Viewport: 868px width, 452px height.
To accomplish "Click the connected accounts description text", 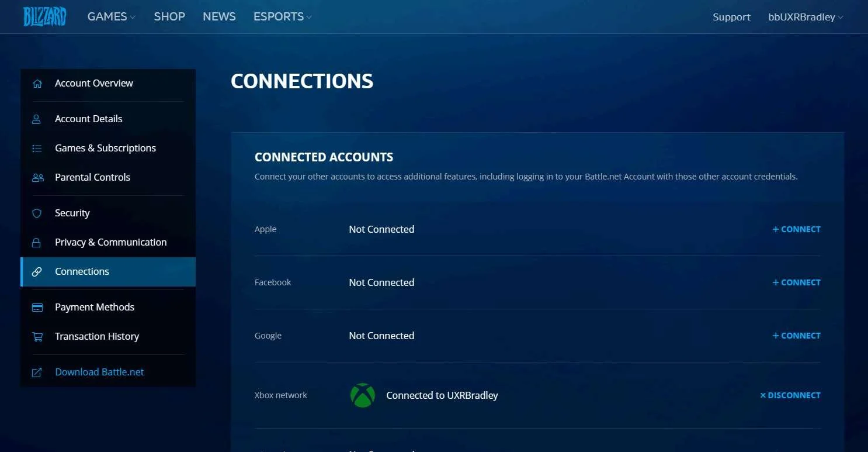I will pyautogui.click(x=526, y=177).
